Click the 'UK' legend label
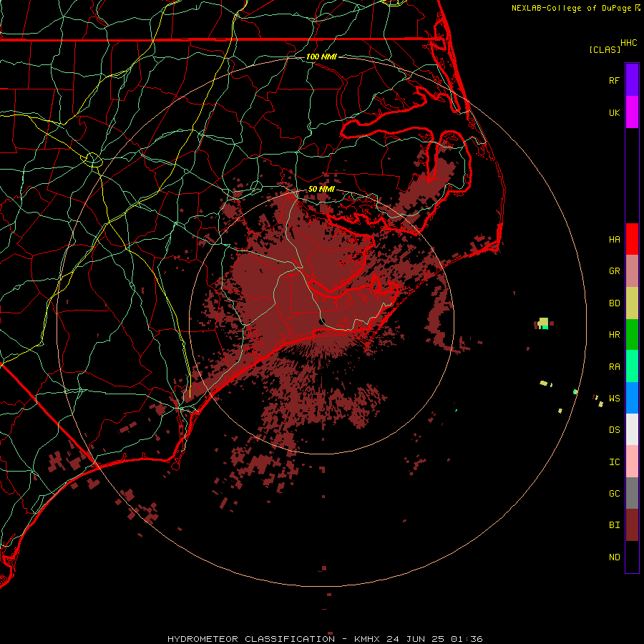This screenshot has width=644, height=644. click(614, 112)
